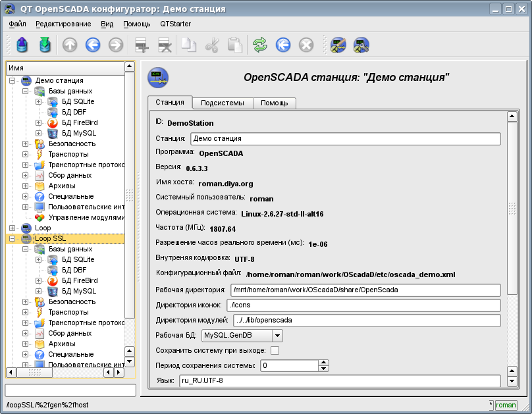The image size is (532, 414).
Task: Click the Специальные question-mark icon under Демо станция
Action: pyautogui.click(x=40, y=196)
